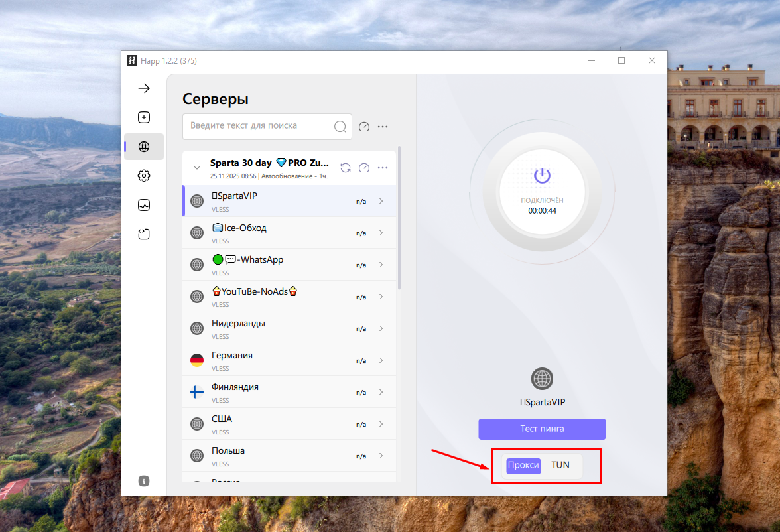Open settings gear in sidebar
The height and width of the screenshot is (532, 780).
point(144,176)
